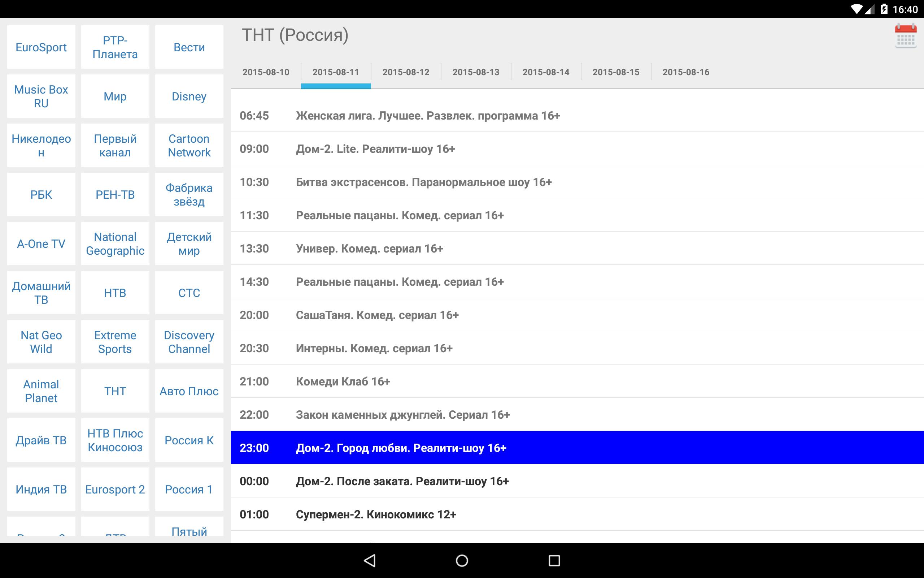The width and height of the screenshot is (924, 578).
Task: Choose the Авто Плюс channel
Action: tap(189, 391)
